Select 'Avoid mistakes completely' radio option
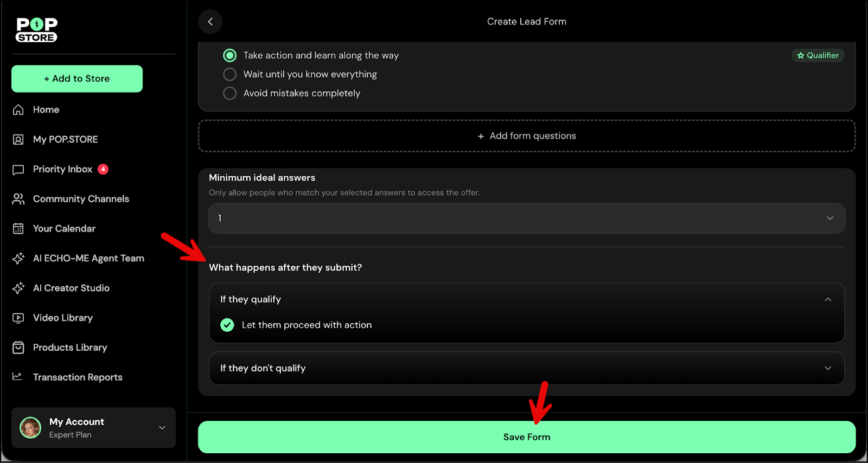 click(x=230, y=93)
